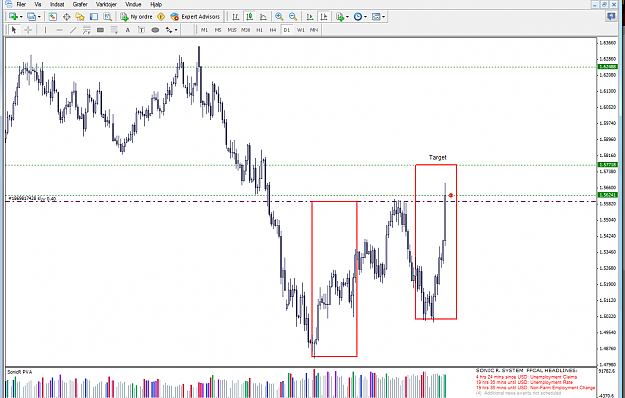Click the New Chart icon
Screen dimensions: 625x398
click(13, 17)
